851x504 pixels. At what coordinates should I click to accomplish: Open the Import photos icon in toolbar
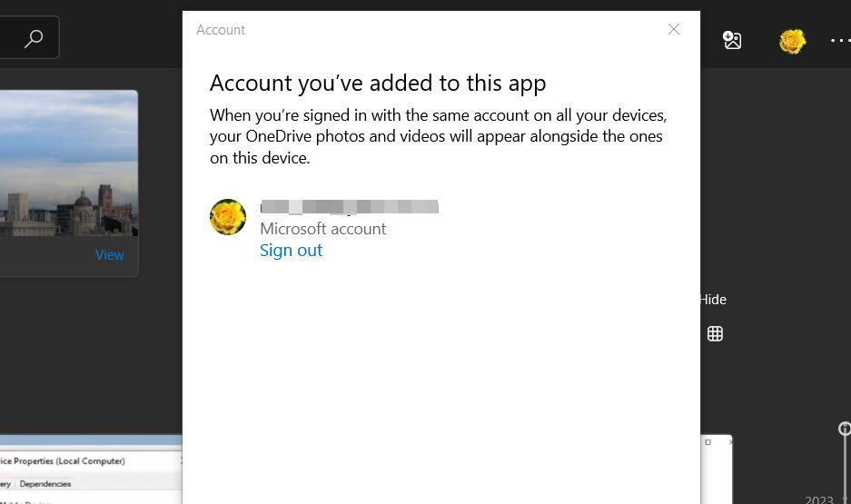[732, 40]
